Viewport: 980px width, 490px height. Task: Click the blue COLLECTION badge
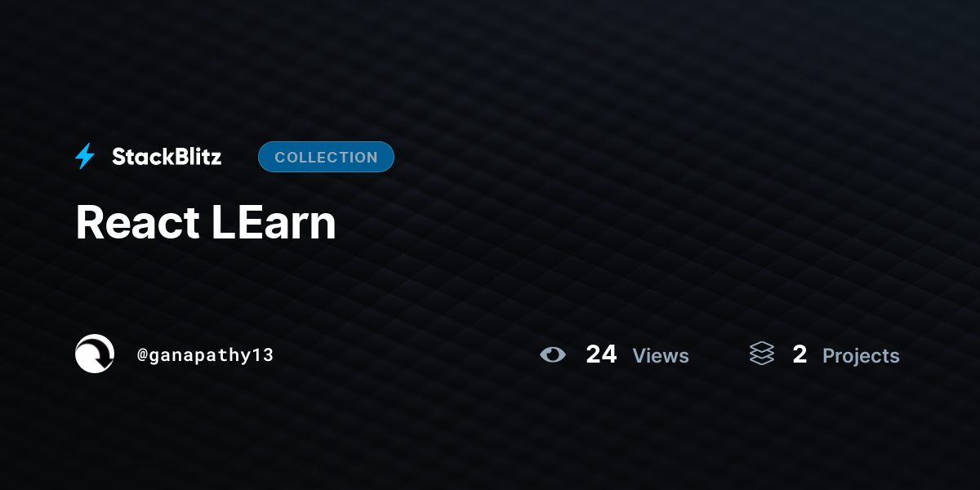(326, 157)
